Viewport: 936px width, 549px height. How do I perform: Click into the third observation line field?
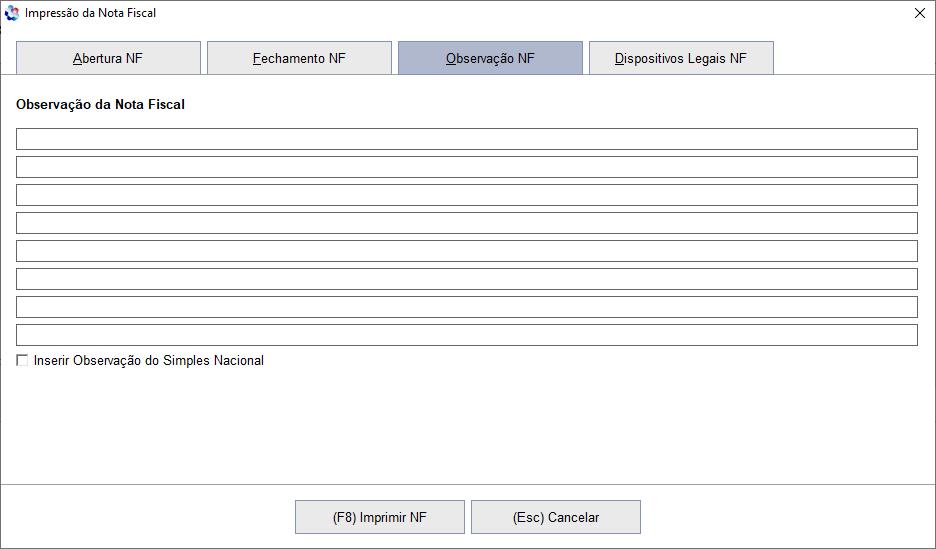pos(467,195)
